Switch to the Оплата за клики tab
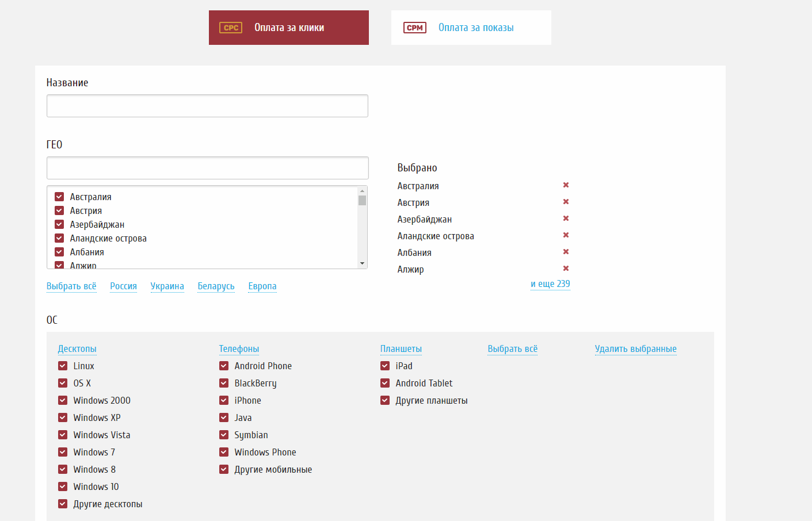 click(289, 28)
